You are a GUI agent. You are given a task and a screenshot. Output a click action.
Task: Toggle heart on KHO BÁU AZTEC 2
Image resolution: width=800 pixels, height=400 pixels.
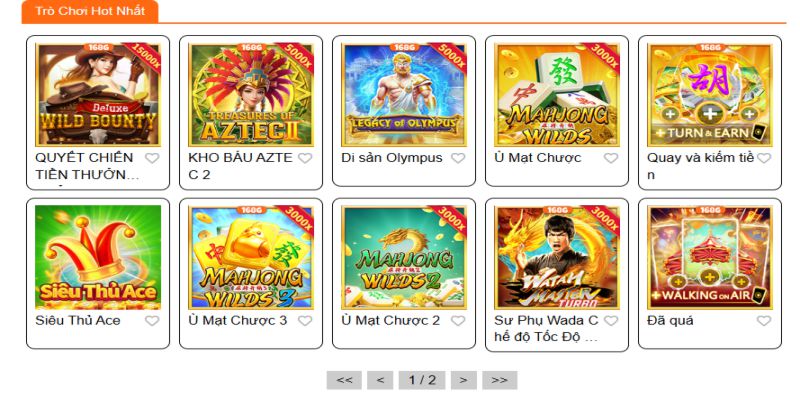(x=305, y=158)
